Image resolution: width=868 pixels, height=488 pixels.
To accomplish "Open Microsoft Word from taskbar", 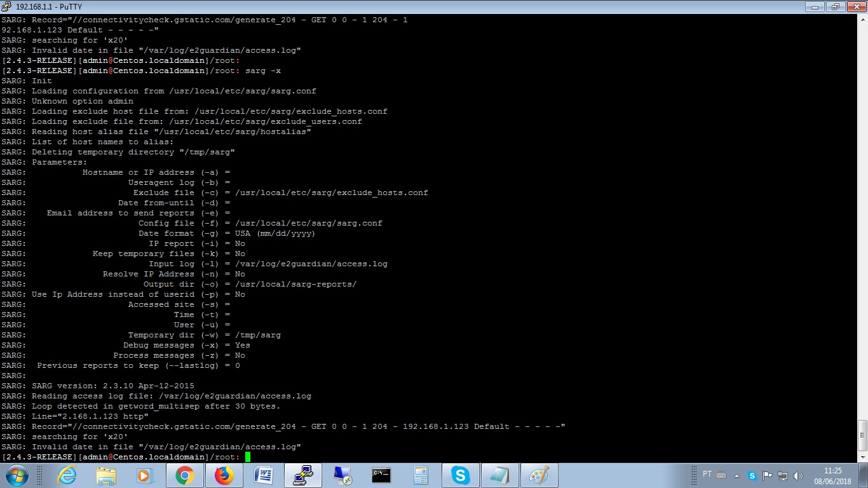I will (x=264, y=475).
